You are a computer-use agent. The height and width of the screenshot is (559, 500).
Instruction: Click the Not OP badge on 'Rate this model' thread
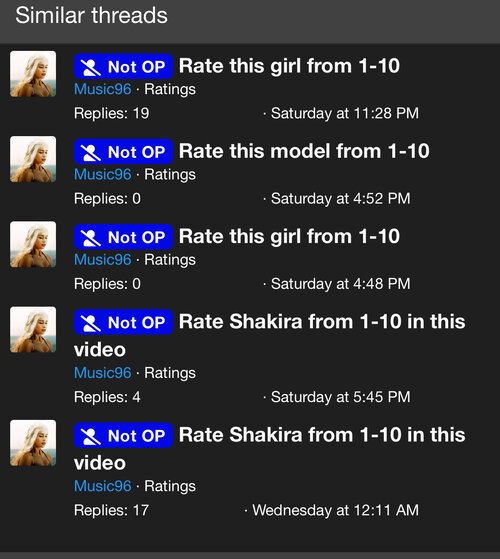(x=123, y=152)
